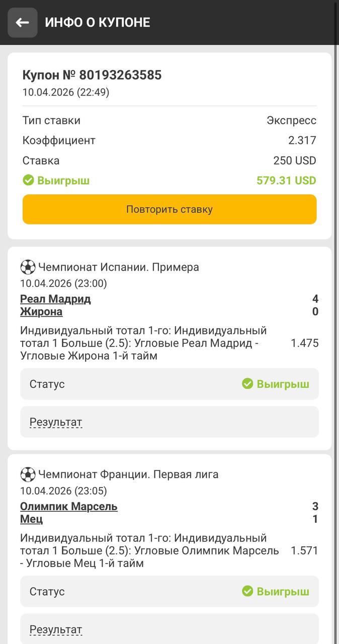This screenshot has width=339, height=644.
Task: Expand Результат under the Real Madrid match
Action: pyautogui.click(x=56, y=422)
